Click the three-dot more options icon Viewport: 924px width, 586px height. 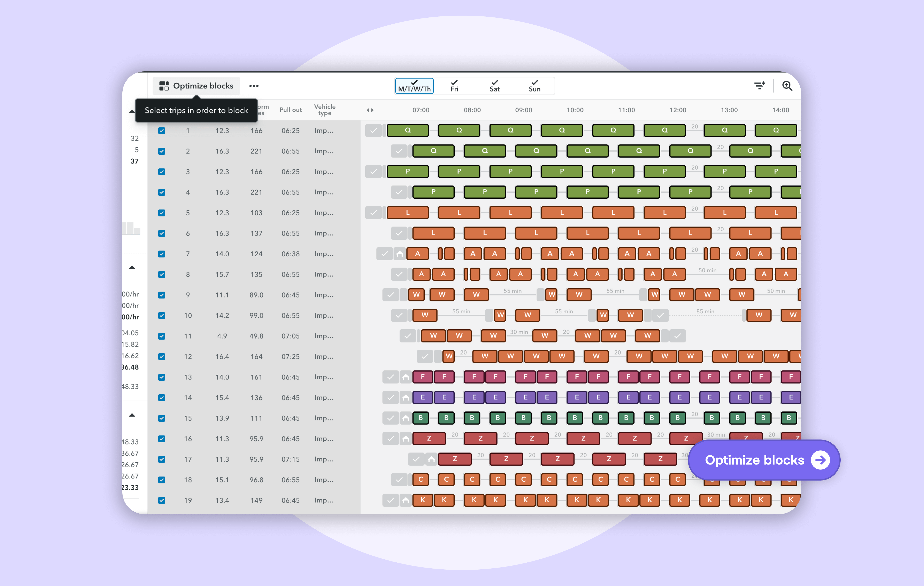click(x=254, y=86)
